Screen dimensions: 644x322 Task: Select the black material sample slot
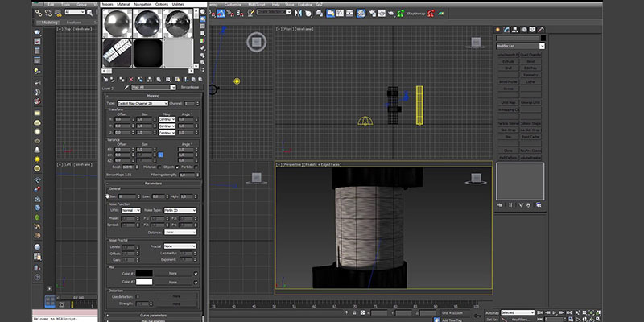click(x=147, y=53)
